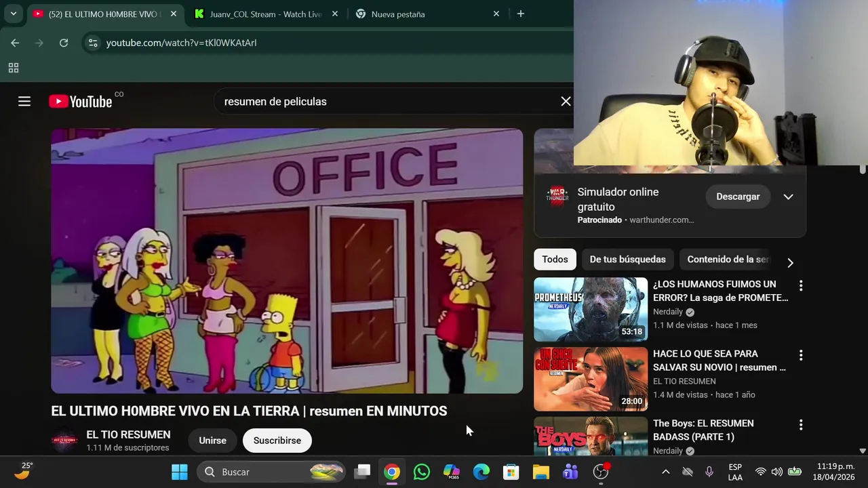Open Chrome from the taskbar
Image resolution: width=868 pixels, height=488 pixels.
392,472
